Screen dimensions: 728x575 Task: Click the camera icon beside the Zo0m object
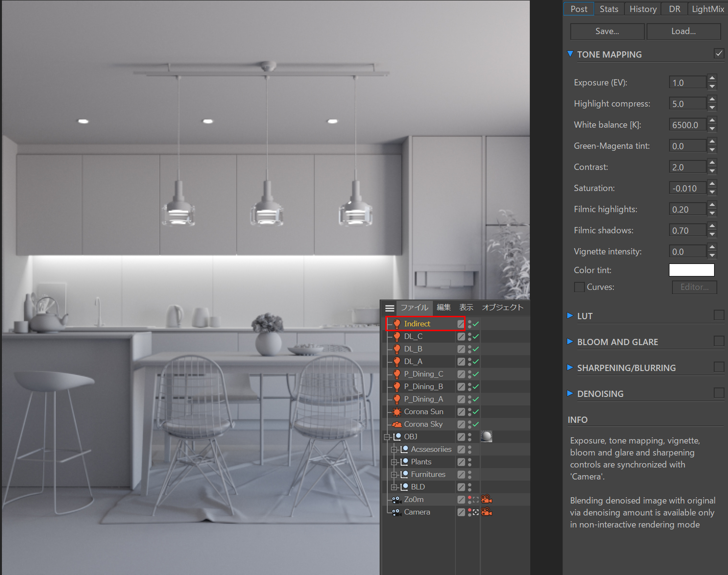tap(486, 499)
